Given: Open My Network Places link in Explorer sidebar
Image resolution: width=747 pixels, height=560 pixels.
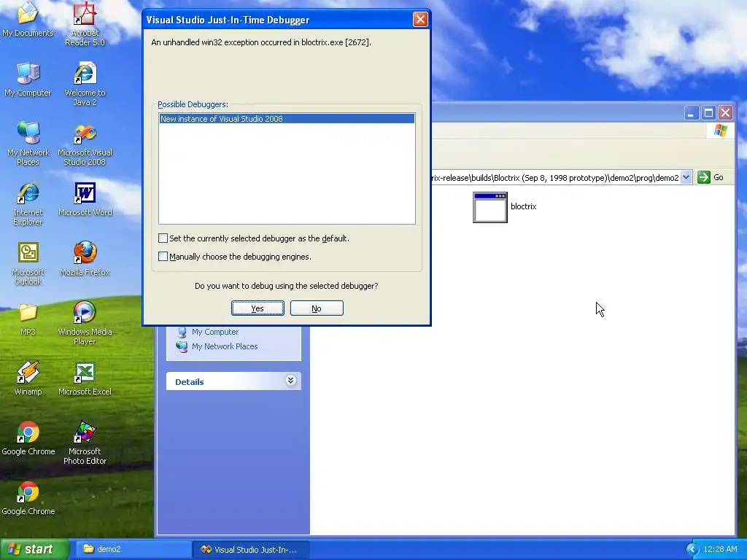Looking at the screenshot, I should (225, 346).
